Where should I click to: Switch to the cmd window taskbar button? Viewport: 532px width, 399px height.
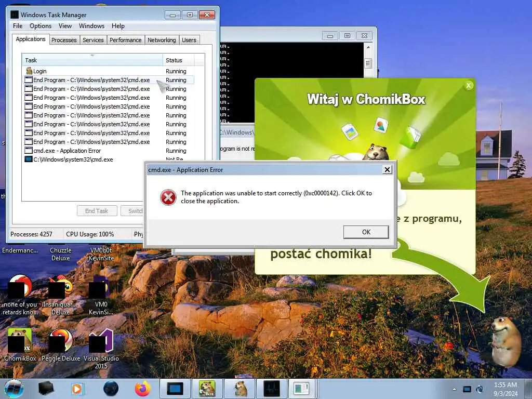175,389
